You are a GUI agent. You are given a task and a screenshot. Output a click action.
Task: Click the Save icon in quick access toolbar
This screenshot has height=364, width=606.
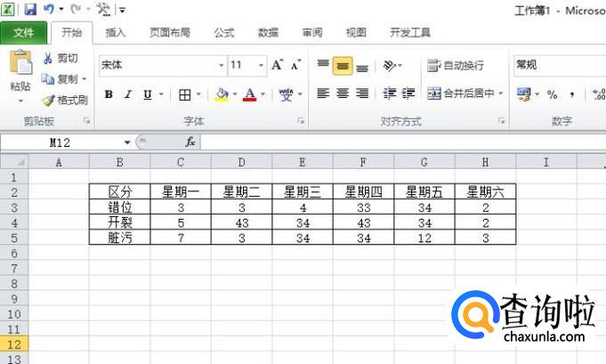(30, 9)
